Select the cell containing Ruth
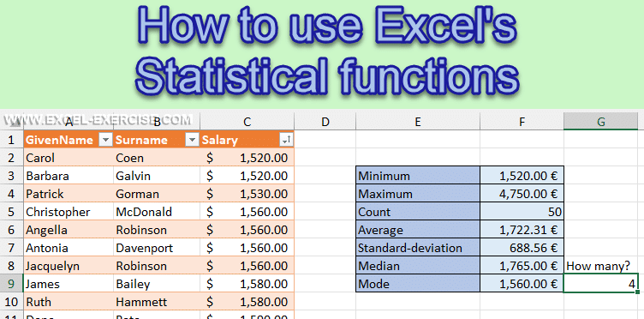The height and width of the screenshot is (319, 644). (69, 302)
